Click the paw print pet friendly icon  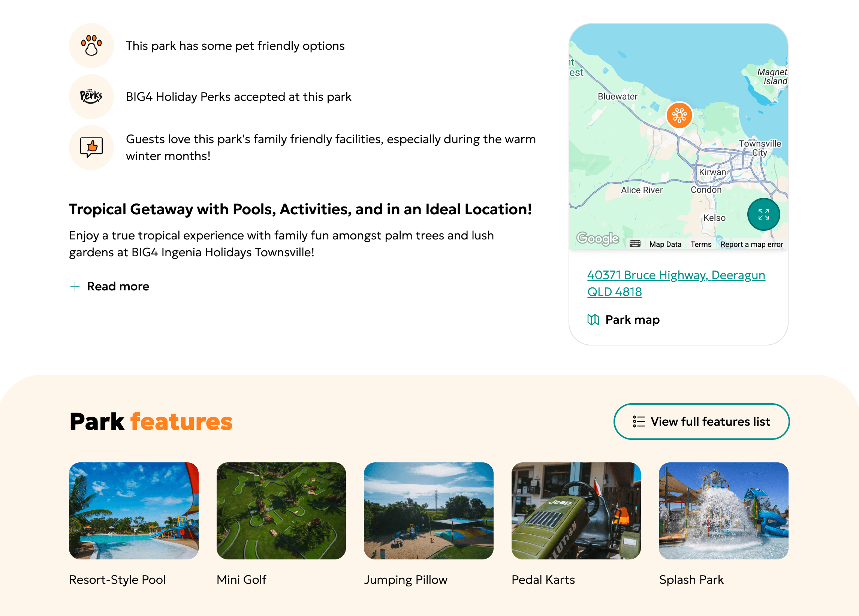(x=91, y=46)
